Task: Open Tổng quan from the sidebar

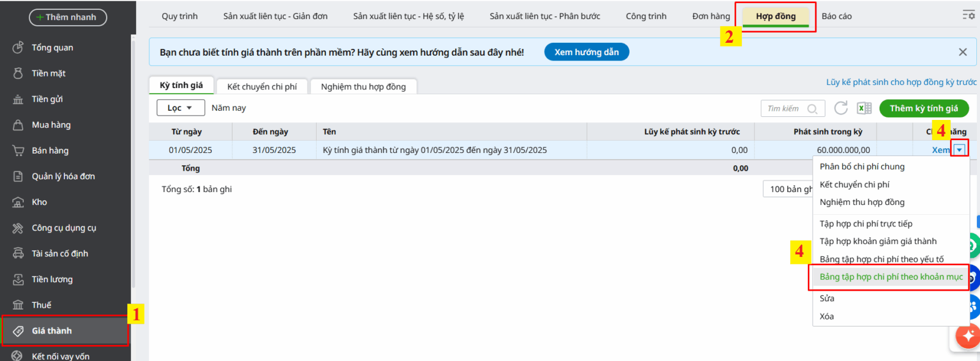Action: point(52,48)
